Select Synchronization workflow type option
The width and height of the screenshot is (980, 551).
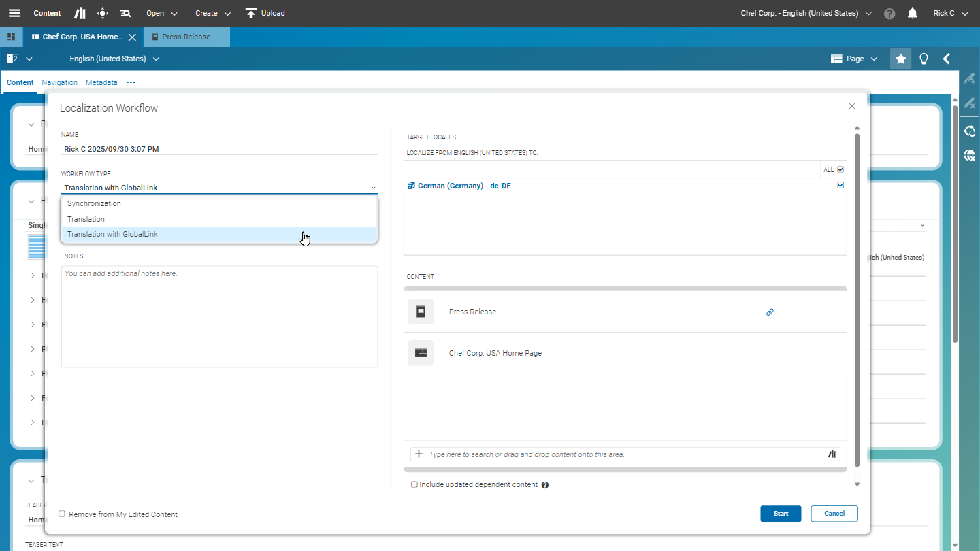click(94, 203)
